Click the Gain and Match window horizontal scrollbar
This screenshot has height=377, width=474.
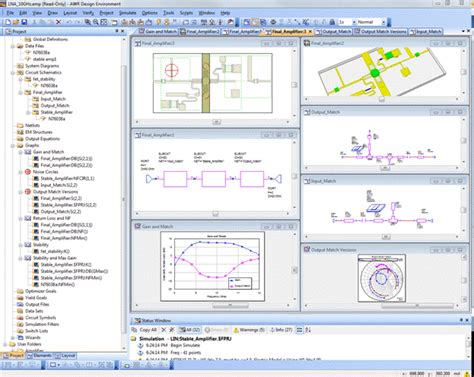230,306
